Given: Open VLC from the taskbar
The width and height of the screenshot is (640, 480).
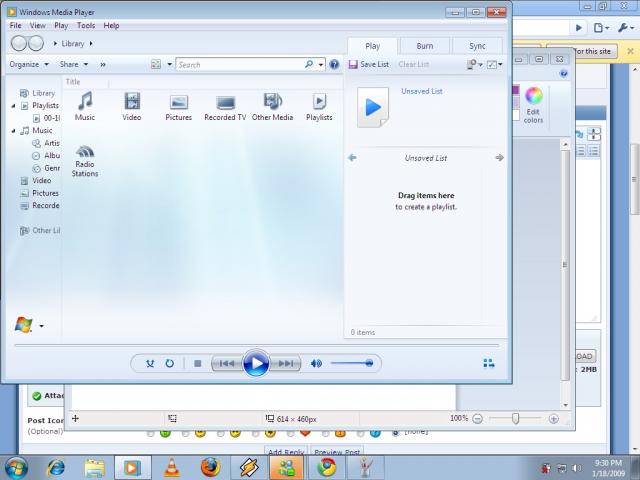Looking at the screenshot, I should click(172, 468).
